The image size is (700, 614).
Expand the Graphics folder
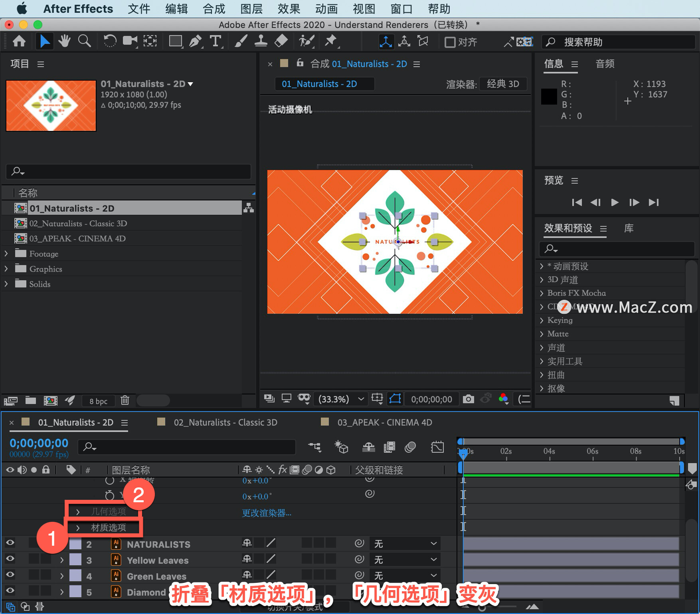point(6,269)
